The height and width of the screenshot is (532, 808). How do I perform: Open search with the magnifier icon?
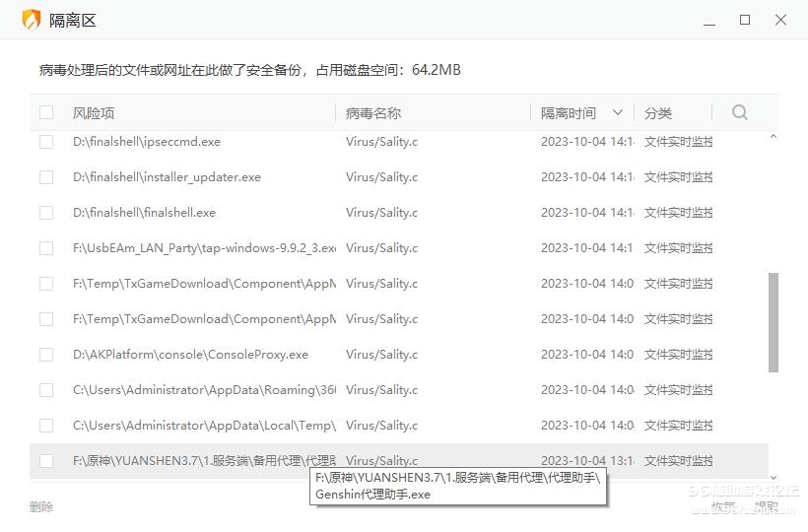coord(740,112)
